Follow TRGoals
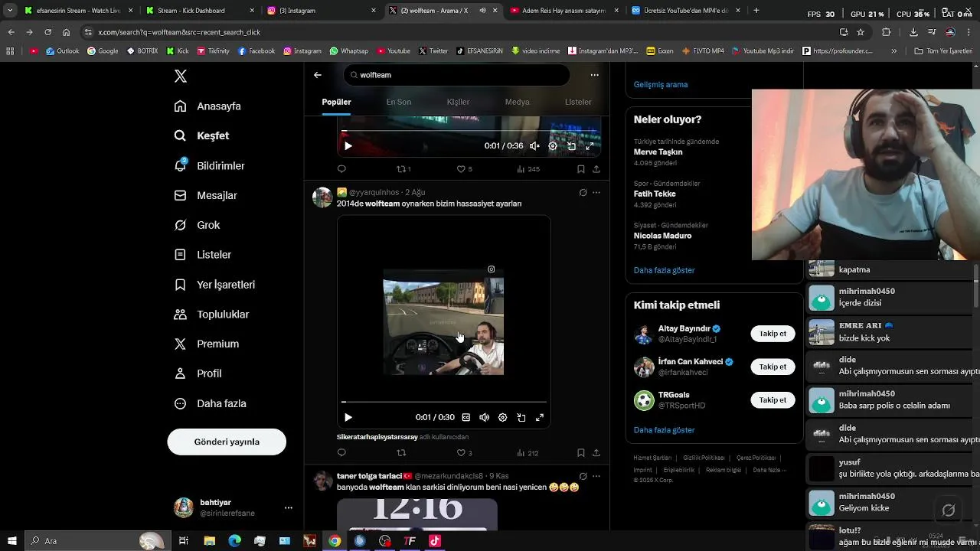The height and width of the screenshot is (551, 980). point(773,399)
